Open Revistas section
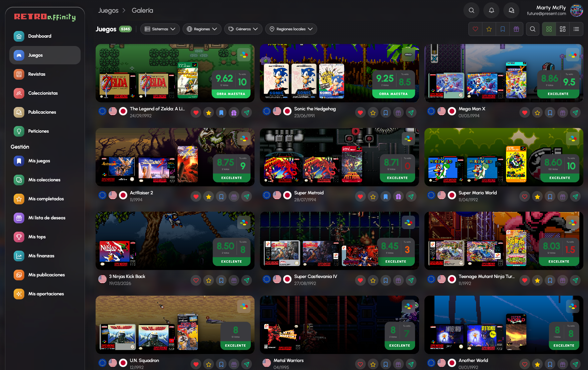This screenshot has width=588, height=370. 45,74
